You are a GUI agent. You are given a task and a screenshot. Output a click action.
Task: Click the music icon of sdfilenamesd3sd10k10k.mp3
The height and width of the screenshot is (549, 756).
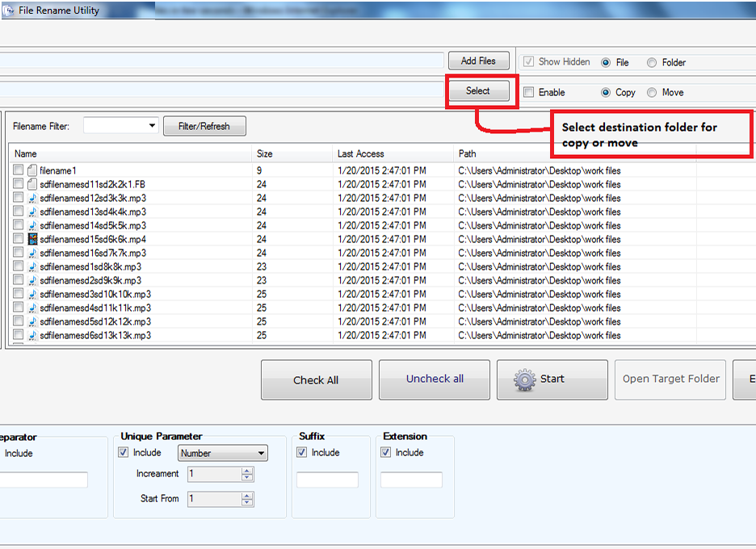pos(32,294)
